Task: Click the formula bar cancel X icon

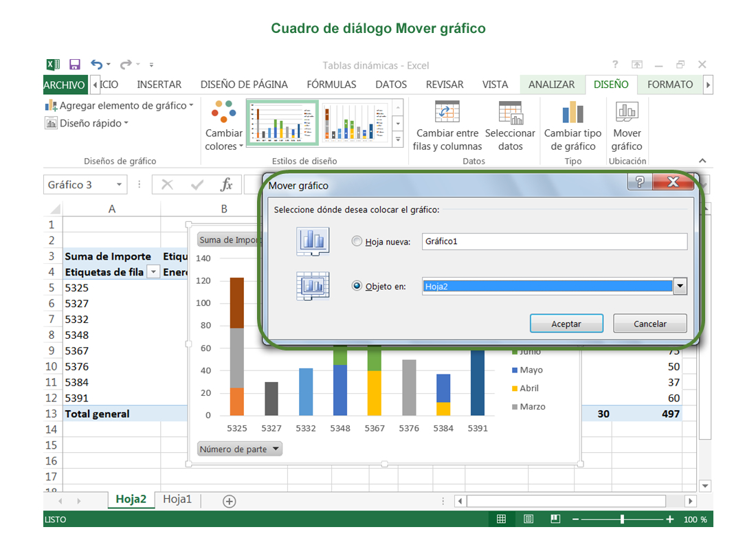Action: 167,185
